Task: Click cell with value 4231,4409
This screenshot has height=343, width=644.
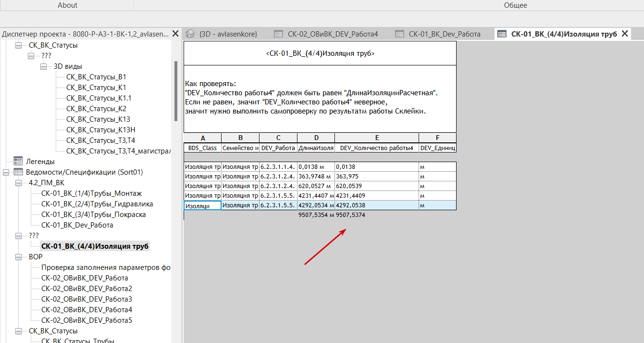Action: [377, 195]
